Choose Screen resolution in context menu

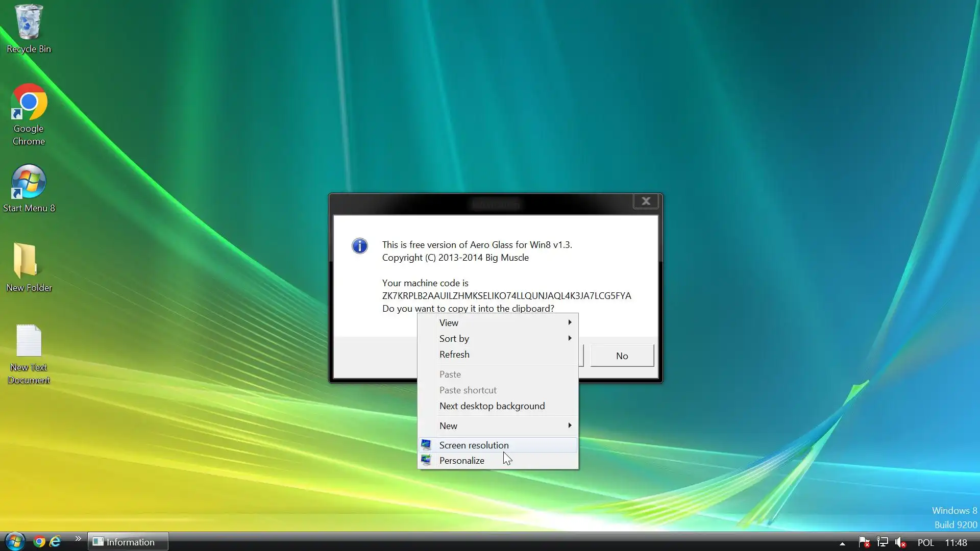[x=474, y=445]
